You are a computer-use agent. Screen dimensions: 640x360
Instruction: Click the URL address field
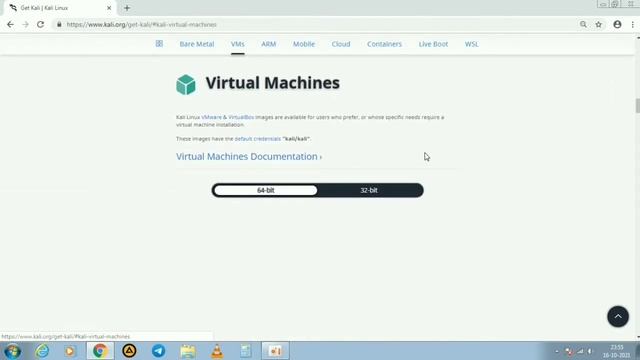(314, 24)
